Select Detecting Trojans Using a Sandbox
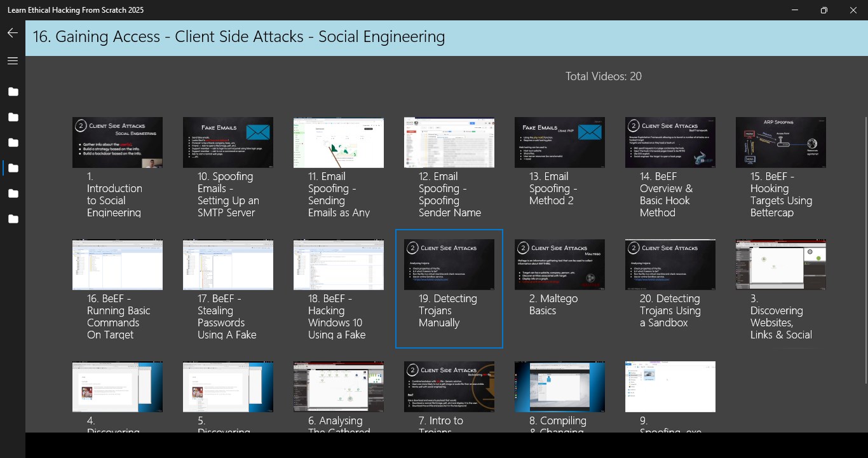The image size is (868, 458). [670, 265]
